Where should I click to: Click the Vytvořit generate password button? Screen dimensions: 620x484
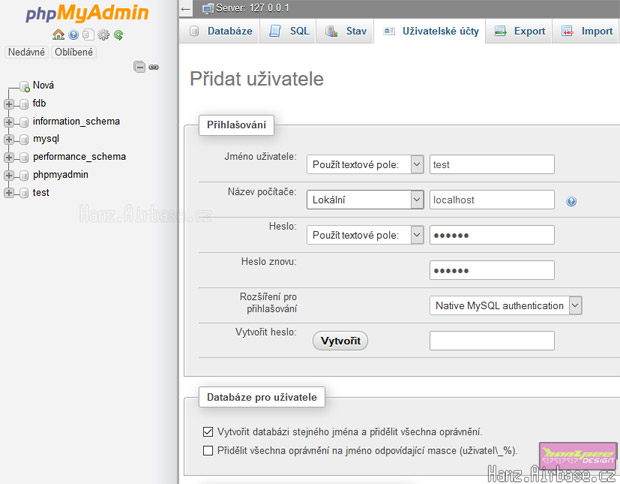click(x=340, y=341)
